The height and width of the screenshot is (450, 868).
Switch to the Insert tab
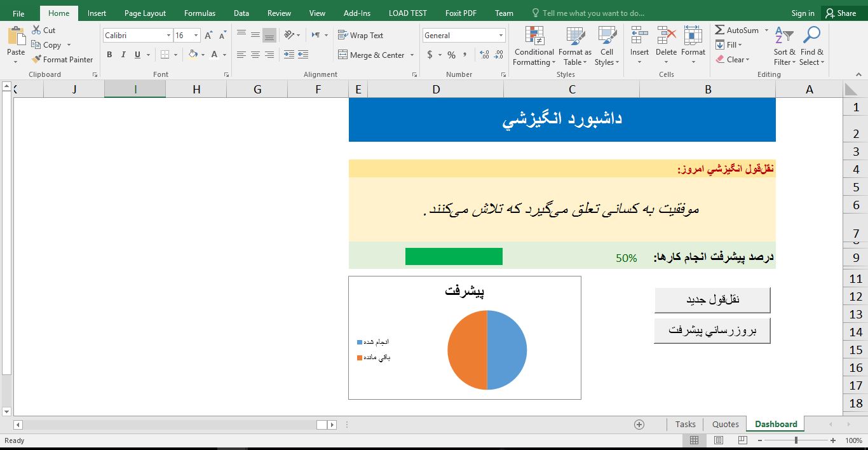[97, 13]
